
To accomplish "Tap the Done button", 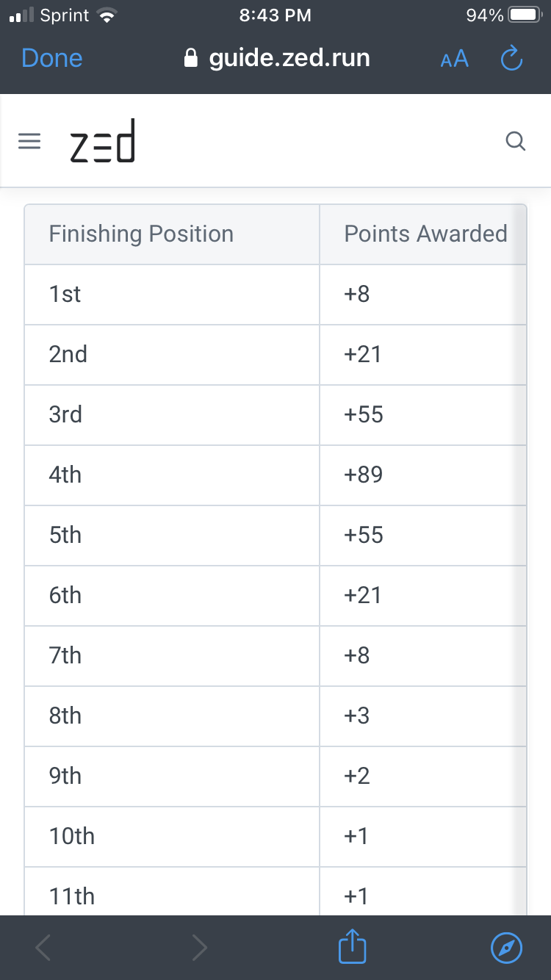I will [x=52, y=59].
